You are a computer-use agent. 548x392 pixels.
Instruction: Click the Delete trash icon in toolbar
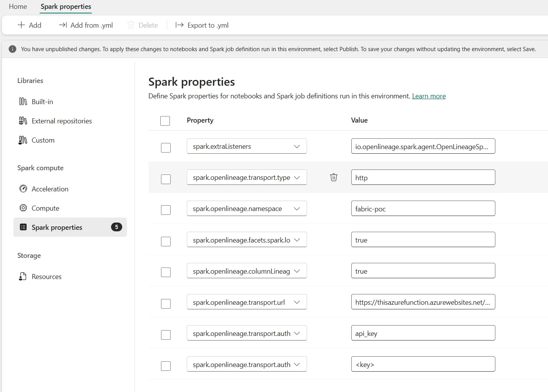(x=131, y=25)
